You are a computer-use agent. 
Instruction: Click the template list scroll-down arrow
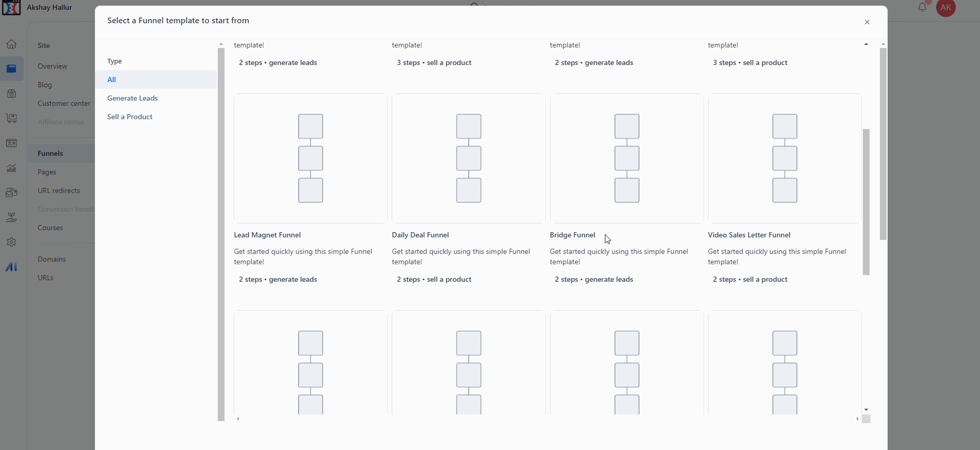point(866,410)
